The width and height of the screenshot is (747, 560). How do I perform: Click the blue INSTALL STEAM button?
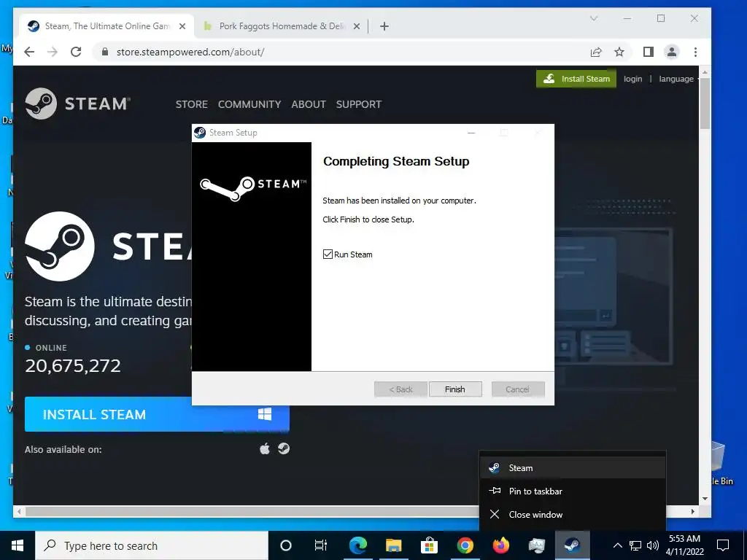(157, 414)
